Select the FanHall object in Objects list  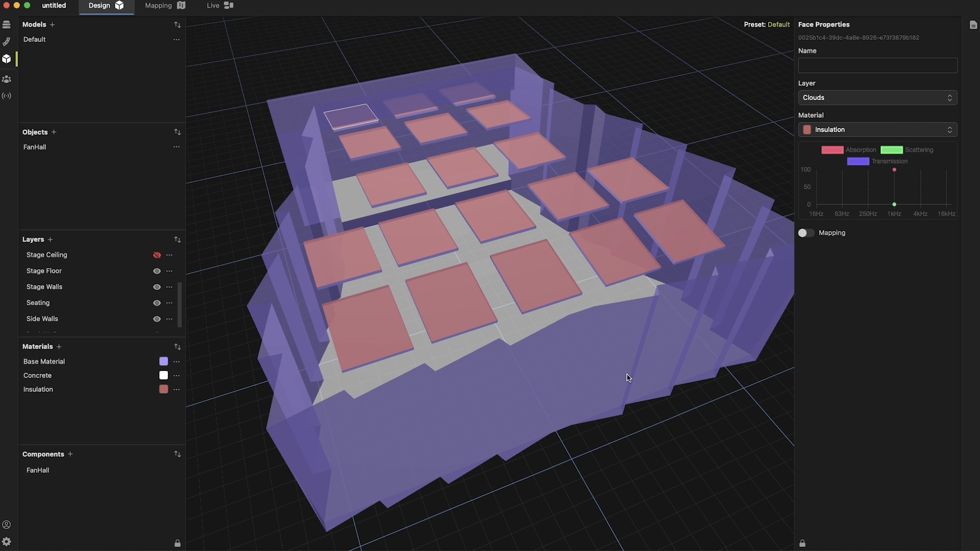35,147
